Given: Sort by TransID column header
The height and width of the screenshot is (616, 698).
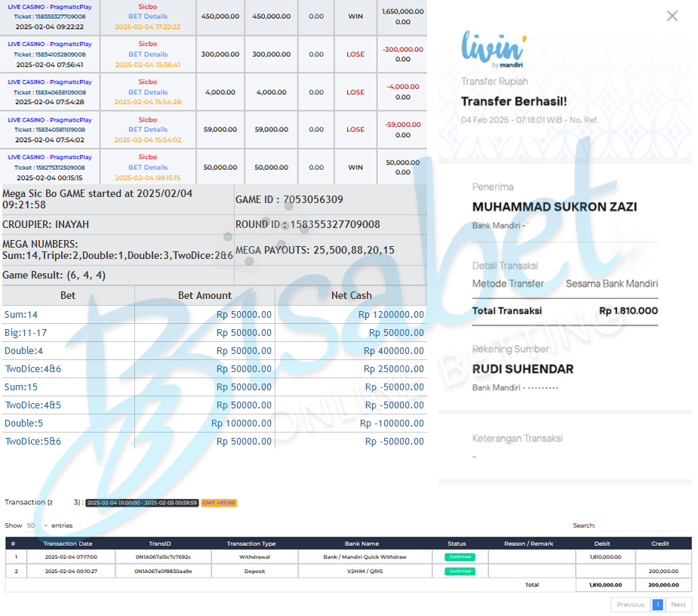Looking at the screenshot, I should (x=160, y=544).
